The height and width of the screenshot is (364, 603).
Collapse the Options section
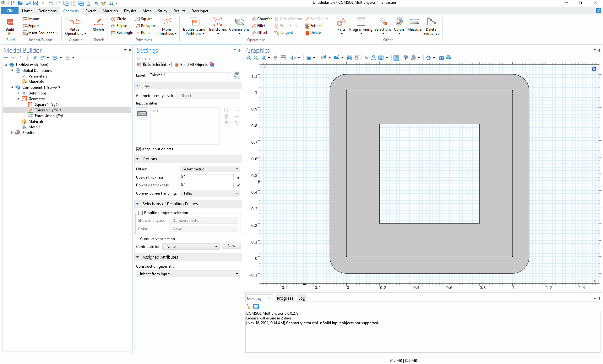138,159
